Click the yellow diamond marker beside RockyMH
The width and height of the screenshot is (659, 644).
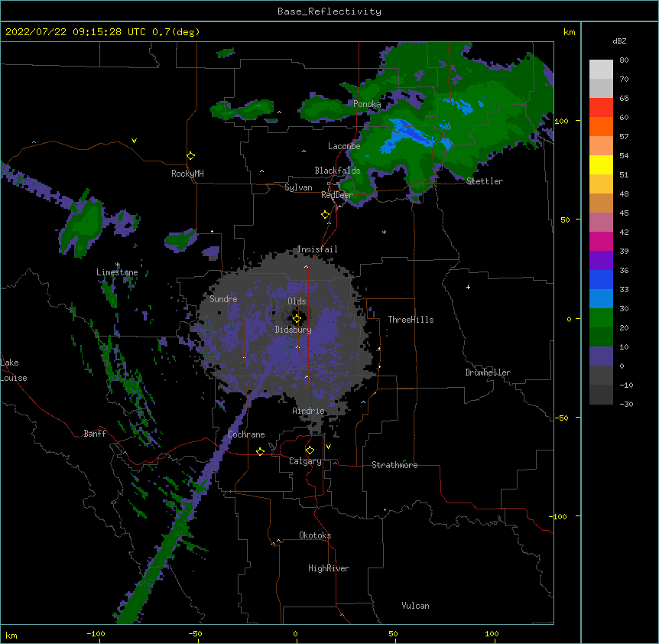coord(191,156)
